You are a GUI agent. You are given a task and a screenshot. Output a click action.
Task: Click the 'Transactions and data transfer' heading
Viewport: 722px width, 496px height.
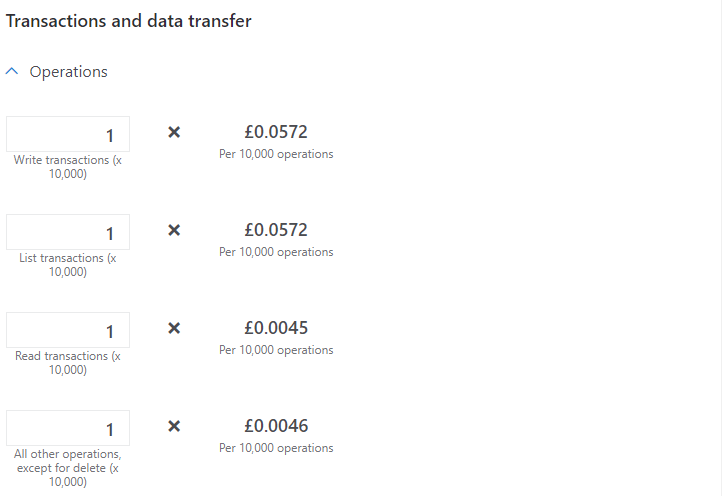click(129, 21)
